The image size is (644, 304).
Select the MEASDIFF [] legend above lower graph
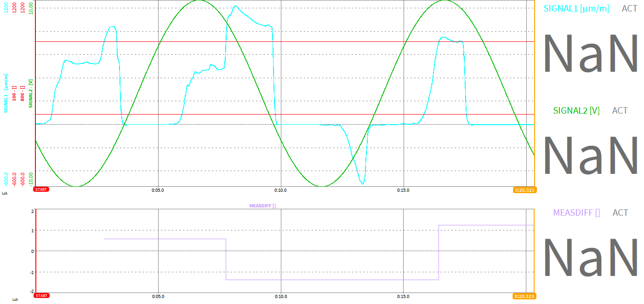click(262, 206)
